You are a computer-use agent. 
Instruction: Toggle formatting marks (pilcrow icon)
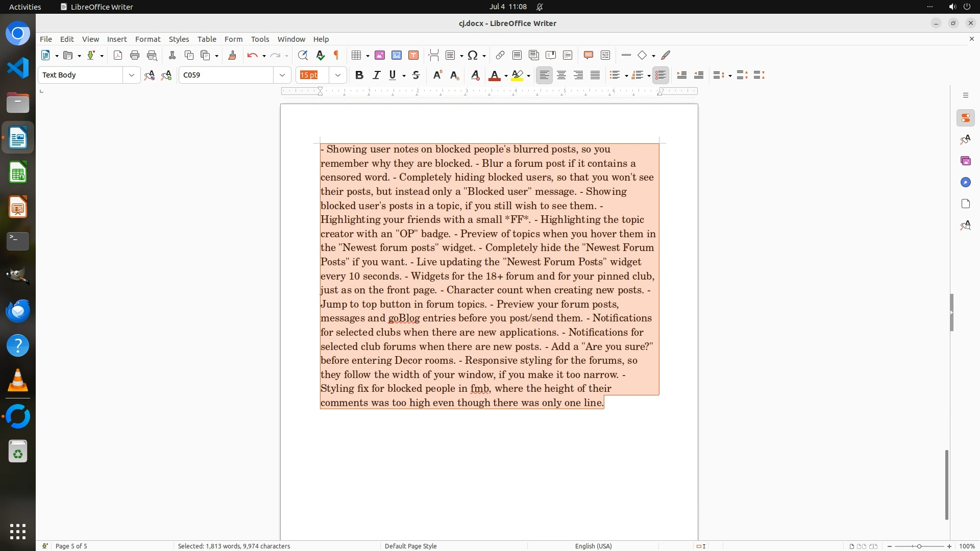click(336, 55)
